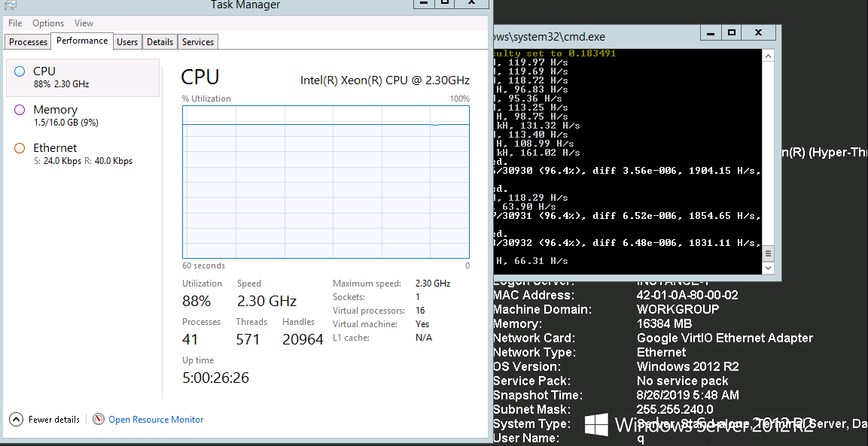The width and height of the screenshot is (868, 446).
Task: Click the 2.30 GHz speed value
Action: click(x=266, y=302)
